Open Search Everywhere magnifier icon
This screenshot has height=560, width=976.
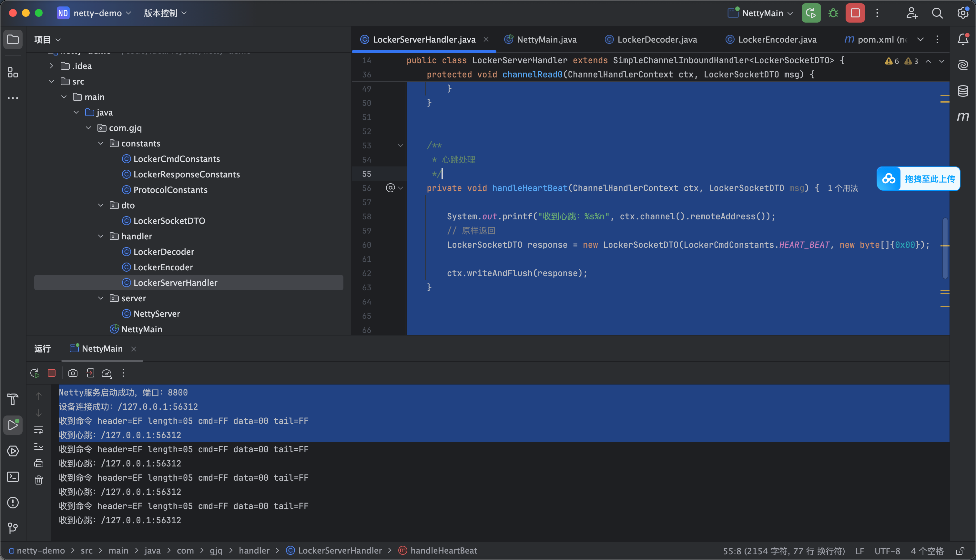[937, 13]
